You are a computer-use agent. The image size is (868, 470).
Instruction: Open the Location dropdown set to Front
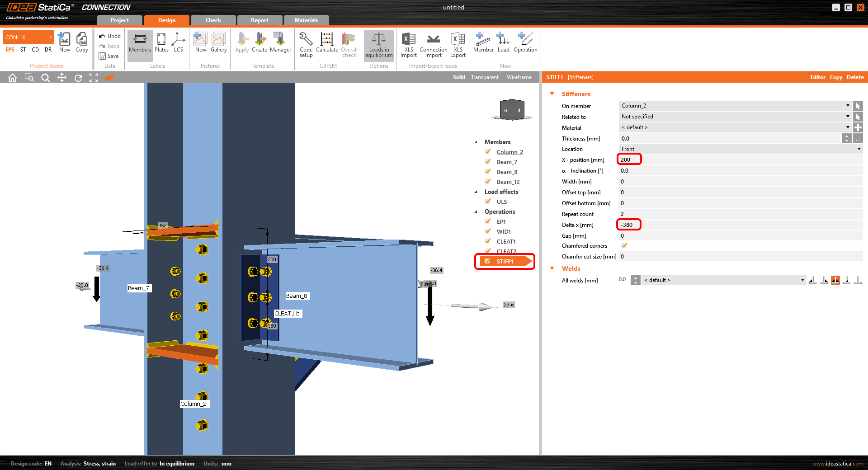741,149
